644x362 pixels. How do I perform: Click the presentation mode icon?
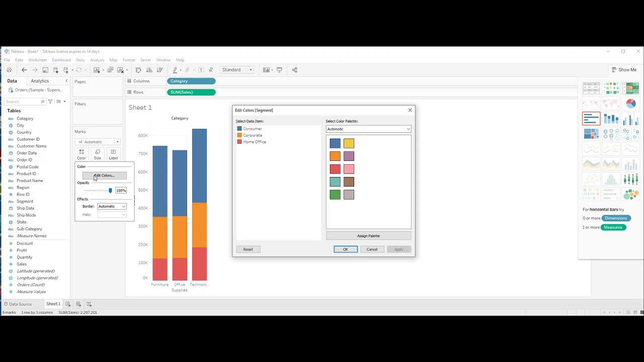[x=279, y=70]
